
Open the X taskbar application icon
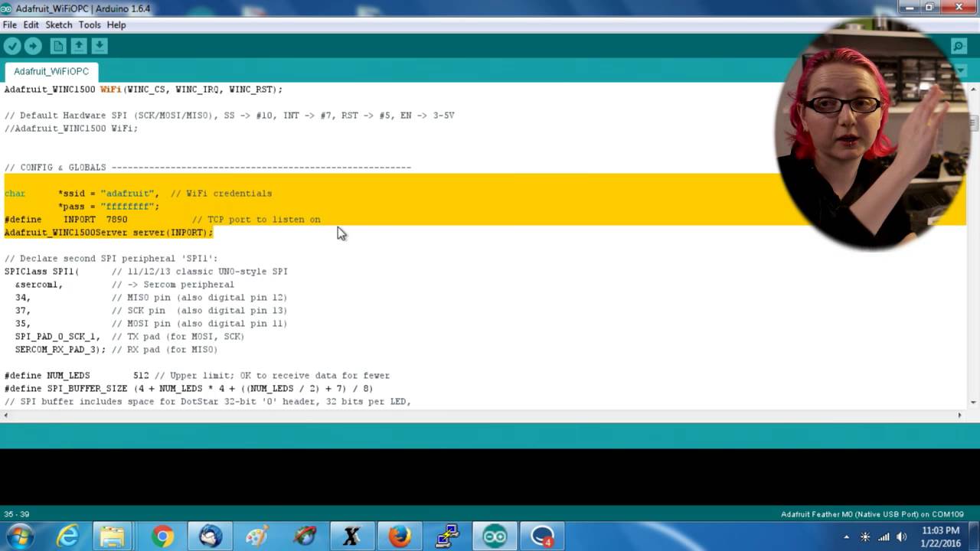(351, 536)
